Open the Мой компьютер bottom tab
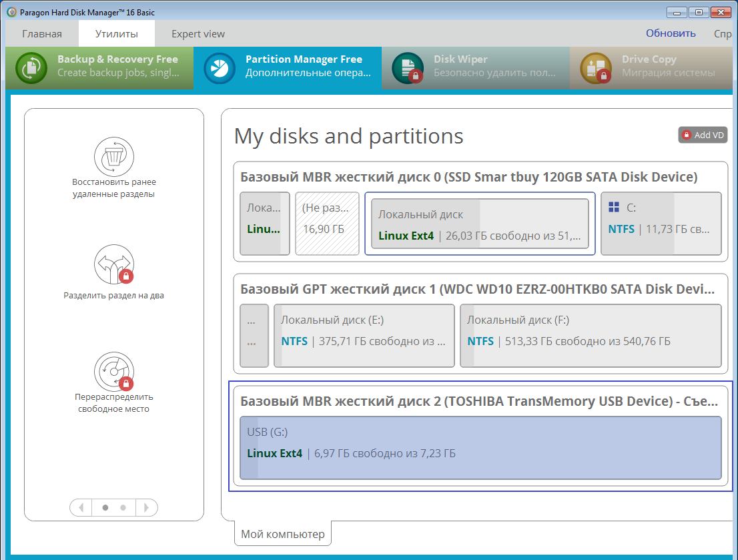The height and width of the screenshot is (560, 738). (283, 533)
